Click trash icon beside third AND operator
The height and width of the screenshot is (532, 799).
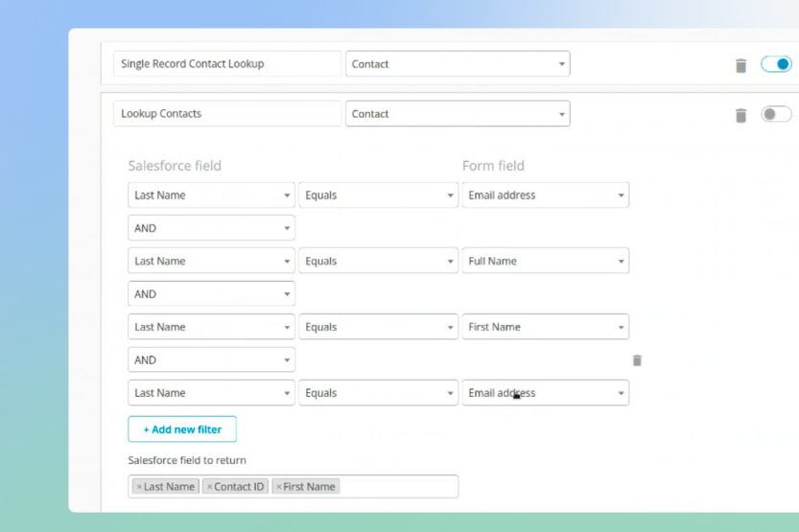tap(637, 360)
